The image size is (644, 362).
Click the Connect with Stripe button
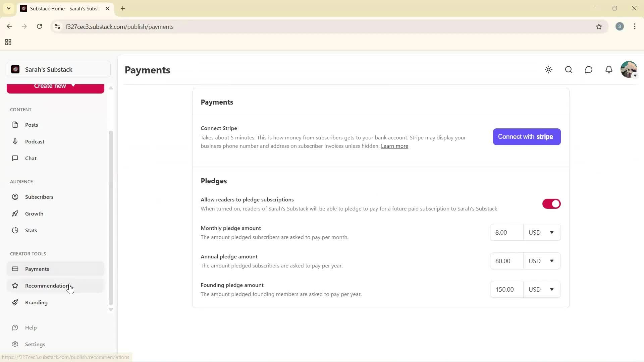tap(526, 136)
